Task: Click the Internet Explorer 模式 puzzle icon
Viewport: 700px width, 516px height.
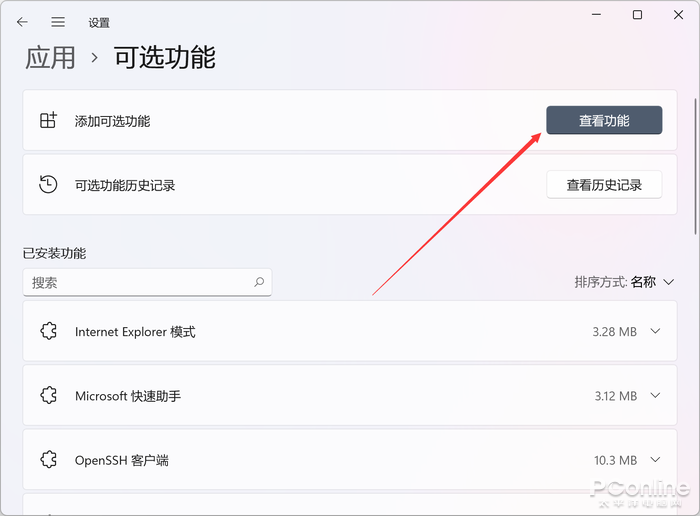Action: coord(48,331)
